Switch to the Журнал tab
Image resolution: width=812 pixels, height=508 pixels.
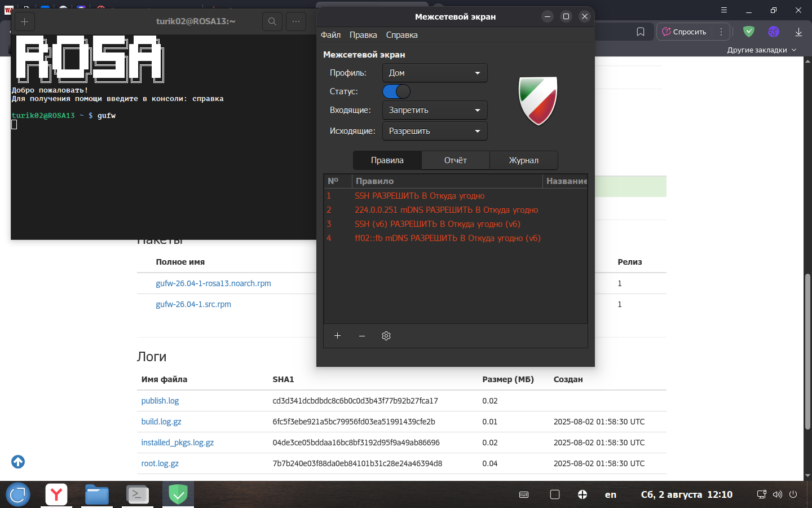[x=523, y=160]
